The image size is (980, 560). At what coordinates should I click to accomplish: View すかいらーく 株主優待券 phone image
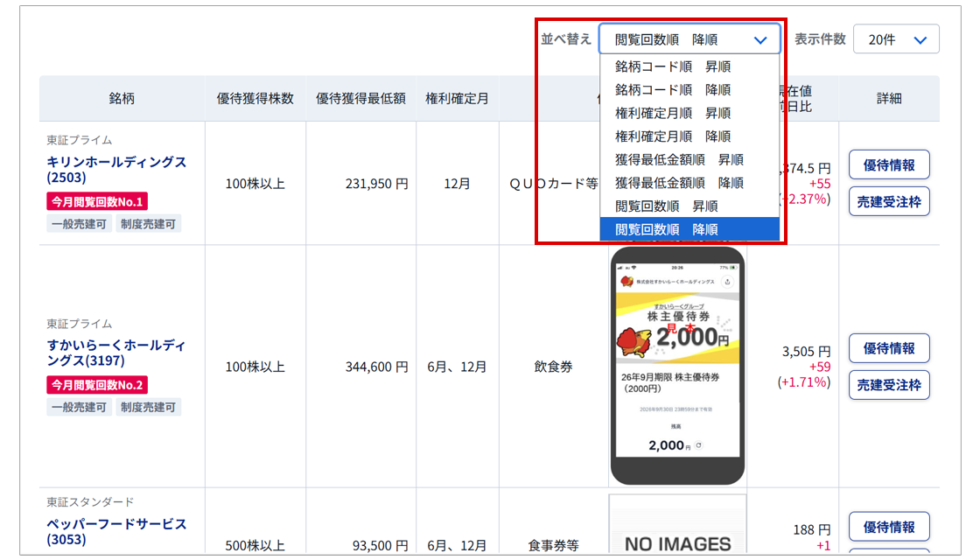(x=678, y=366)
